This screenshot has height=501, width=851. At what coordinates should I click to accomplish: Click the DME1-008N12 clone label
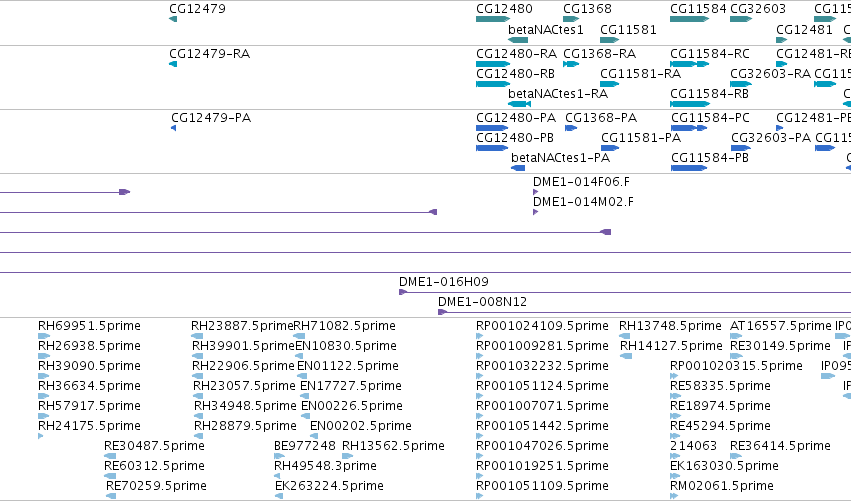coord(482,302)
